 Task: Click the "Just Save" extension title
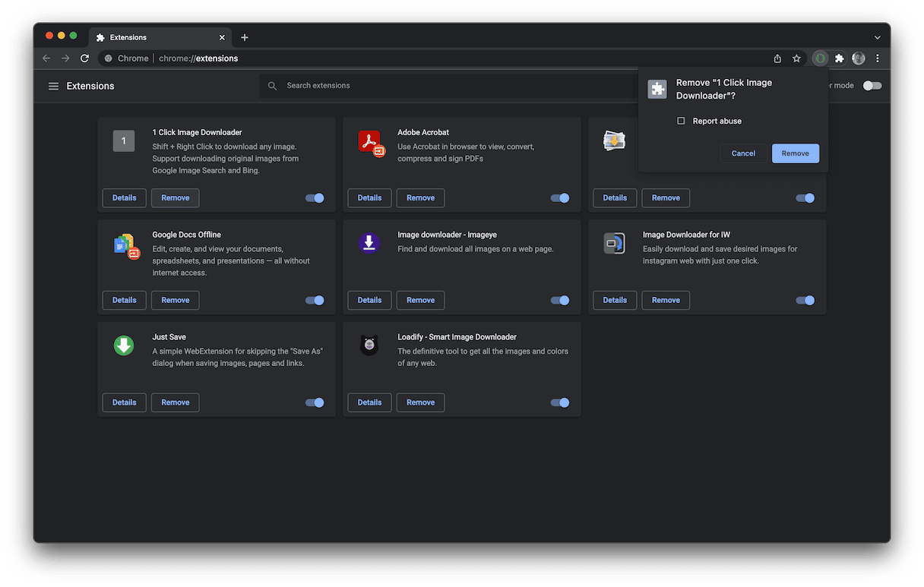[169, 337]
